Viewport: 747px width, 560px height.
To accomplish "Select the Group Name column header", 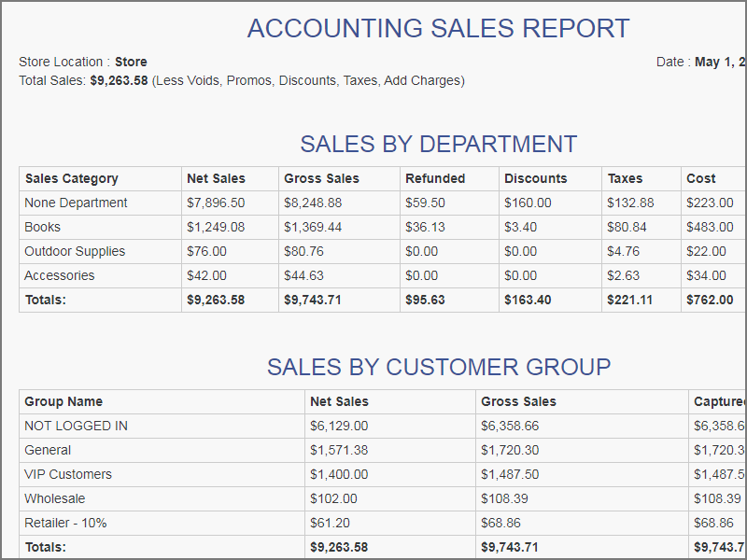I will (63, 401).
